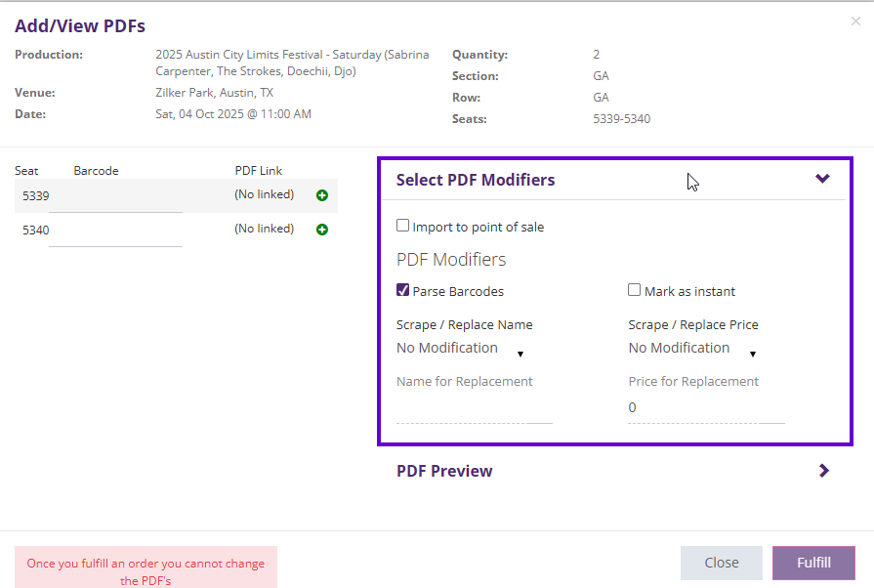
Task: Open the Scrape / Replace Name dropdown arrow icon
Action: pos(520,353)
